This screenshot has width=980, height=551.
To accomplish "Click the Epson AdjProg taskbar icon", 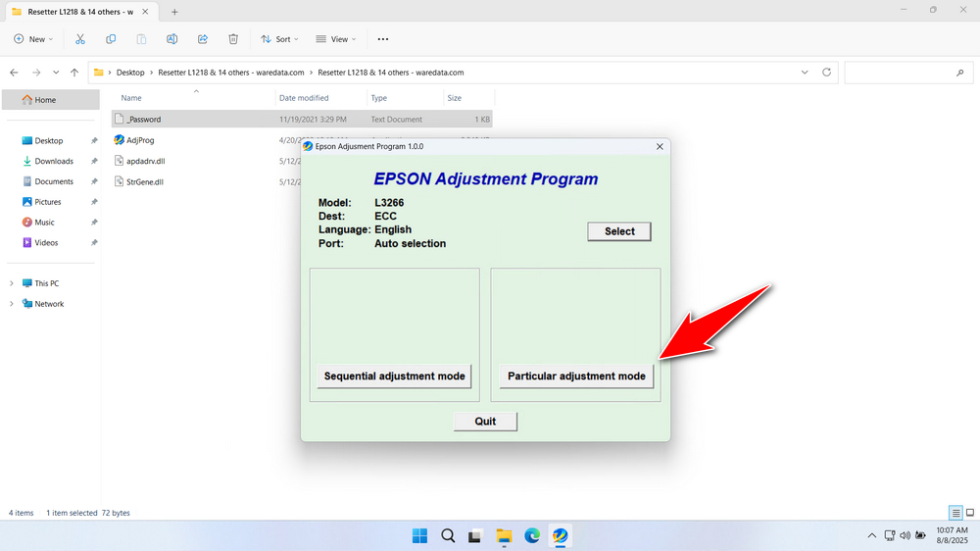I will click(x=560, y=536).
